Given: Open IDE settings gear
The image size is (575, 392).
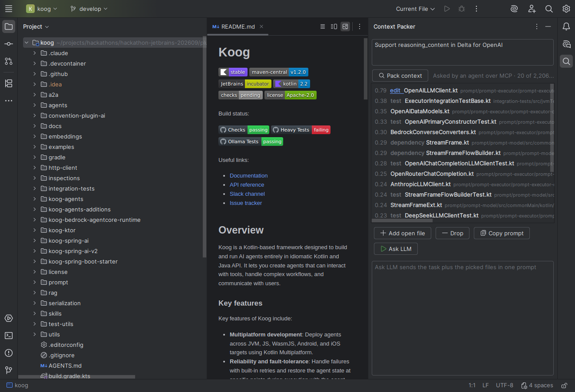Looking at the screenshot, I should point(566,9).
